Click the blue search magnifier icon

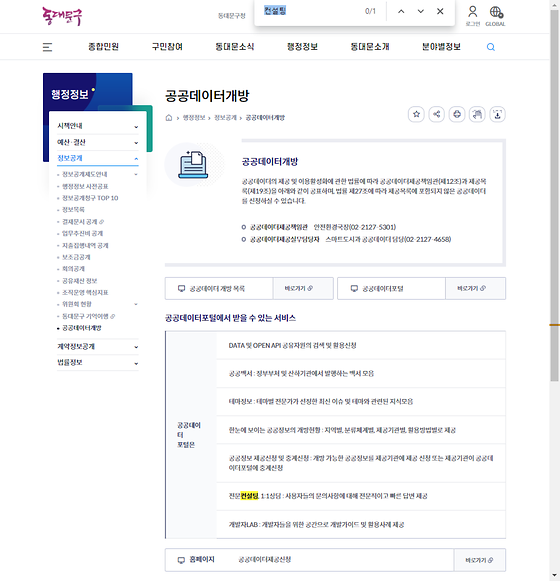[x=491, y=47]
